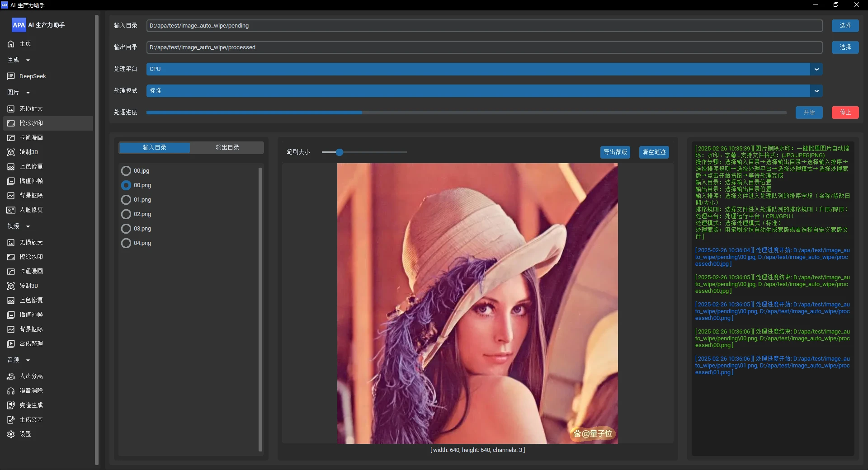Click the red 停止 button
This screenshot has width=868, height=470.
[845, 113]
